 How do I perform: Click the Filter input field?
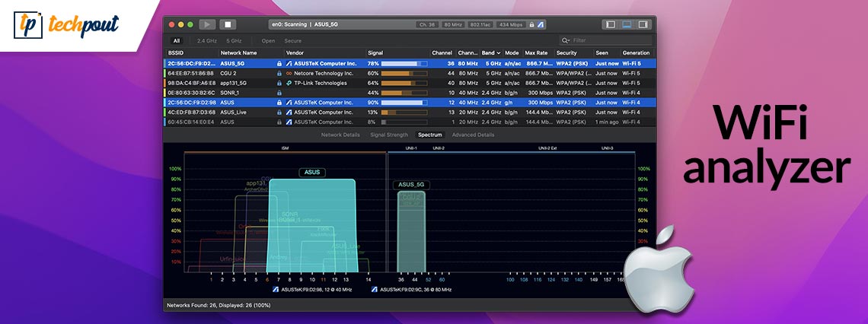(605, 40)
